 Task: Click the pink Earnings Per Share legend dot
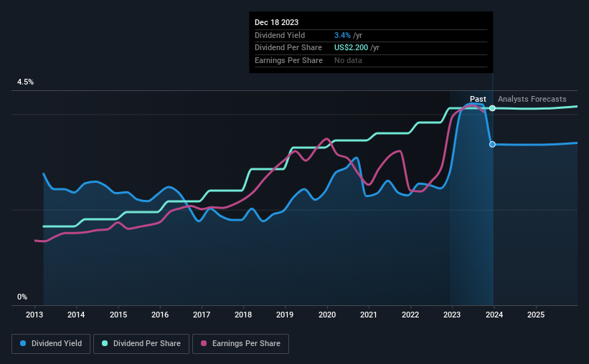coord(204,343)
